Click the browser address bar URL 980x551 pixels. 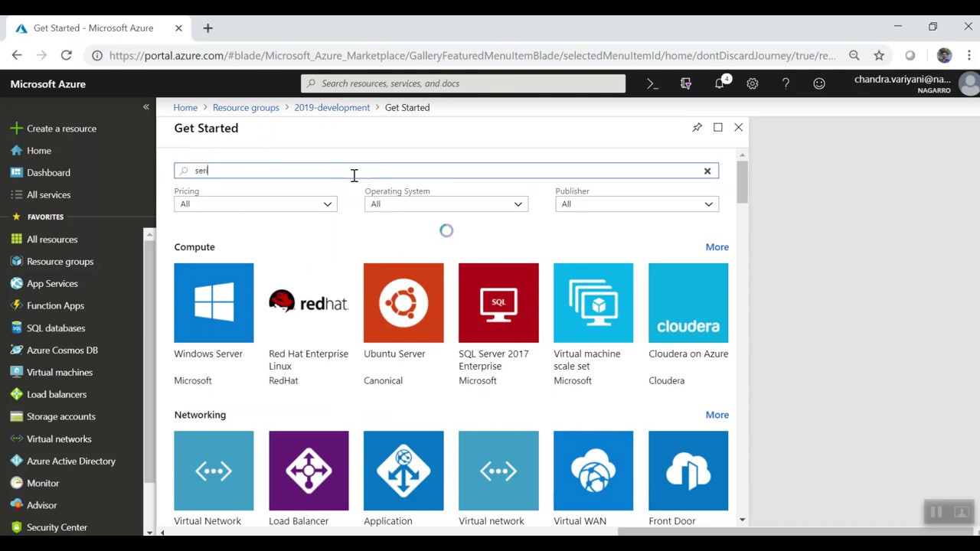point(472,56)
